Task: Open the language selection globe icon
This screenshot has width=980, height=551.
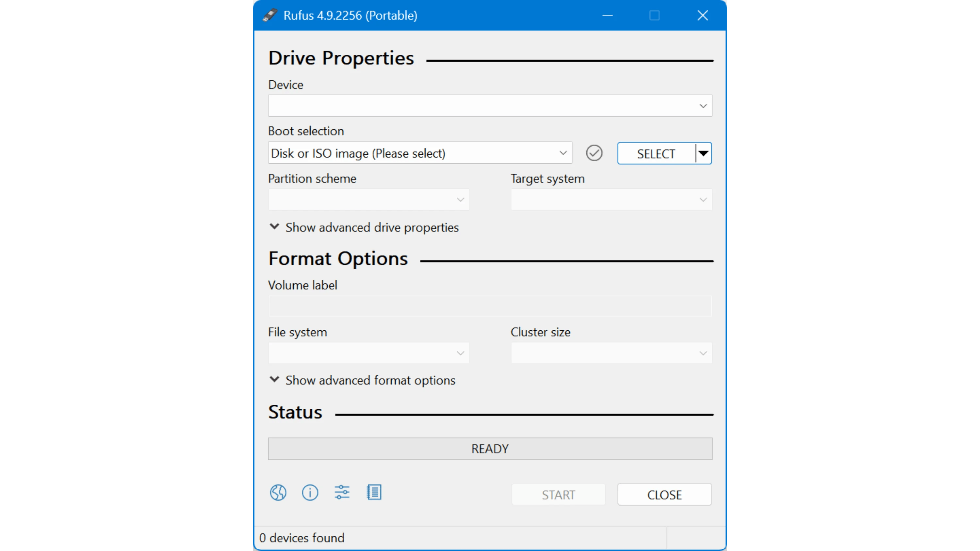Action: [278, 493]
